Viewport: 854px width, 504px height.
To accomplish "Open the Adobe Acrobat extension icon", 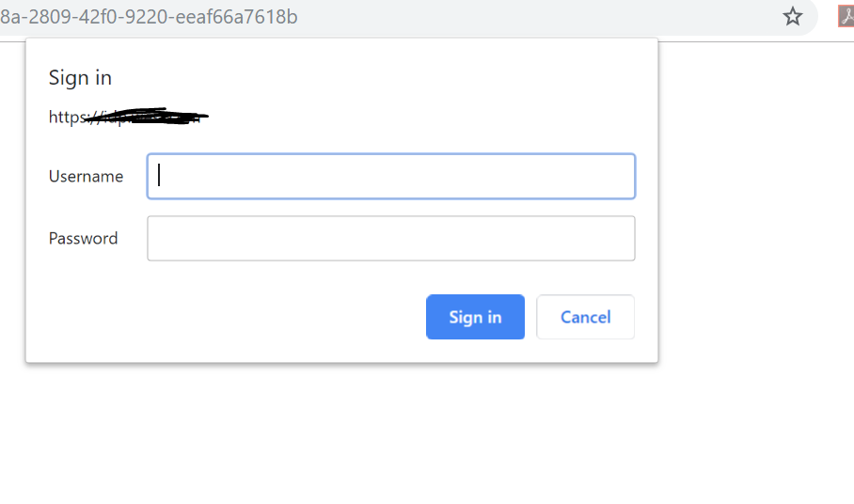I will (846, 16).
